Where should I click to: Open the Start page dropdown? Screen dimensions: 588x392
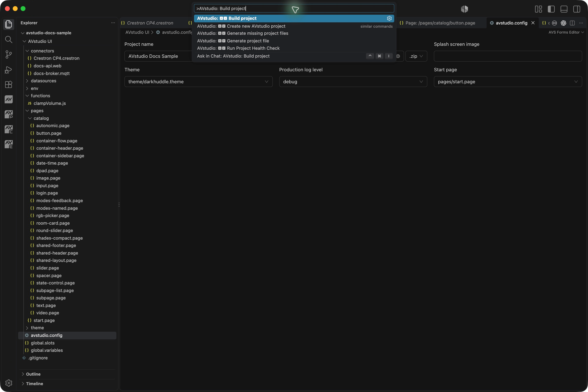point(508,82)
